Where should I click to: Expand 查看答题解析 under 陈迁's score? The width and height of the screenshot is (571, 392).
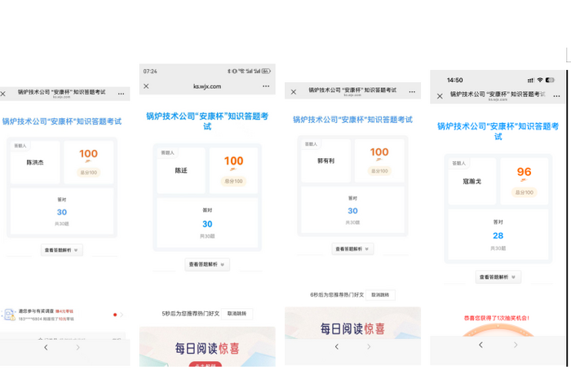coord(207,264)
